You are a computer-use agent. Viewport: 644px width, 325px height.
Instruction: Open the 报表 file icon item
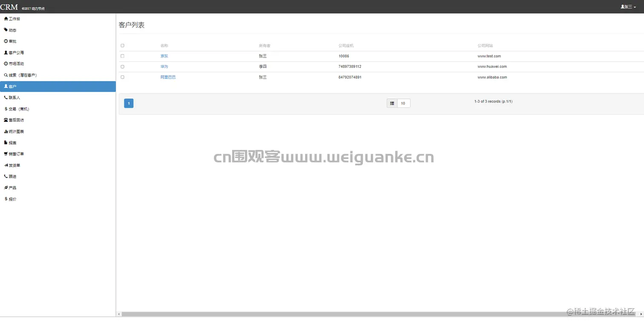10,143
